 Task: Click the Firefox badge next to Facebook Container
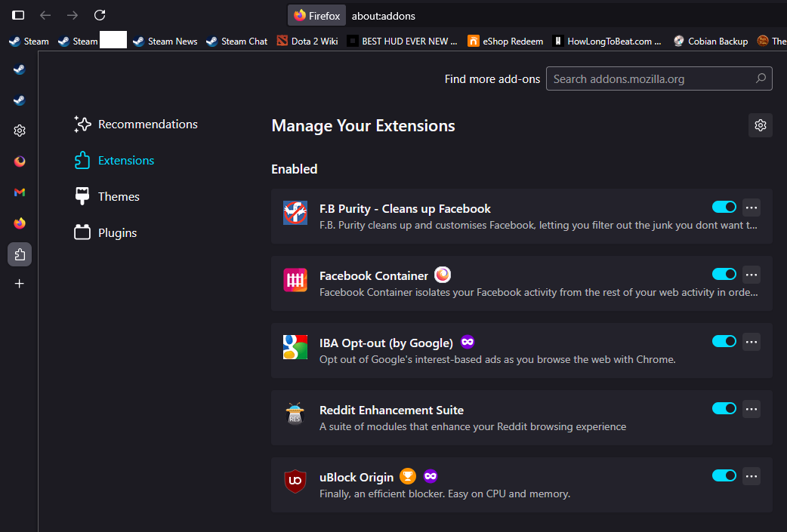tap(442, 275)
